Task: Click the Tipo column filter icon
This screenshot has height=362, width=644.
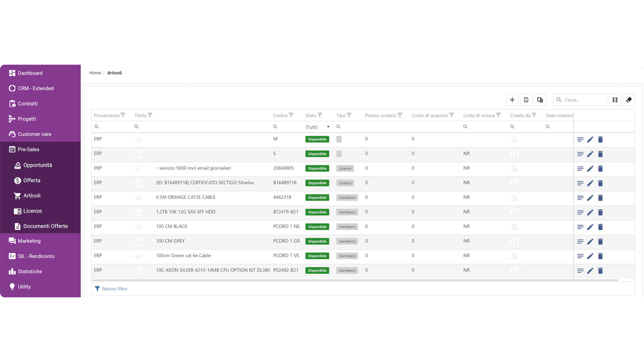Action: (349, 115)
